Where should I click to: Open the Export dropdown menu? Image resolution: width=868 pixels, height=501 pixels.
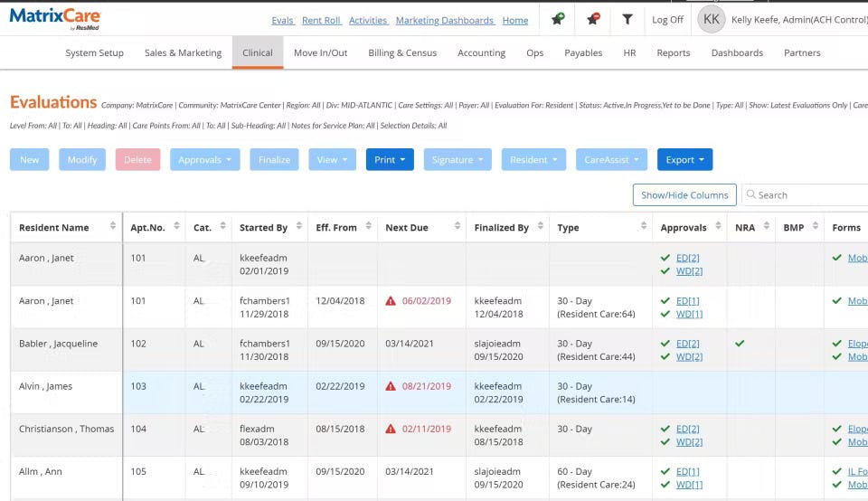pyautogui.click(x=684, y=160)
